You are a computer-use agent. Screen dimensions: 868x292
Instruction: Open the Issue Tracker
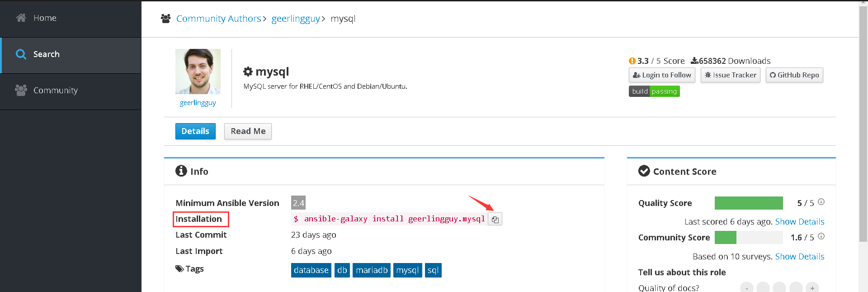tap(730, 75)
